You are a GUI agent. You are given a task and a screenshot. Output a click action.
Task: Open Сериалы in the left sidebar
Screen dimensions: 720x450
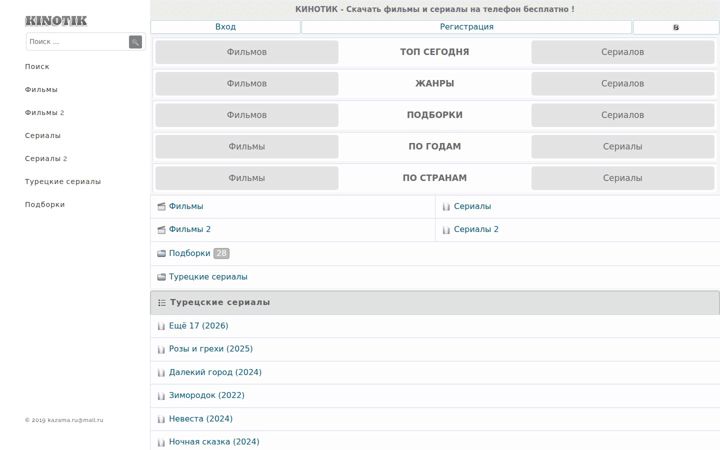tap(42, 135)
